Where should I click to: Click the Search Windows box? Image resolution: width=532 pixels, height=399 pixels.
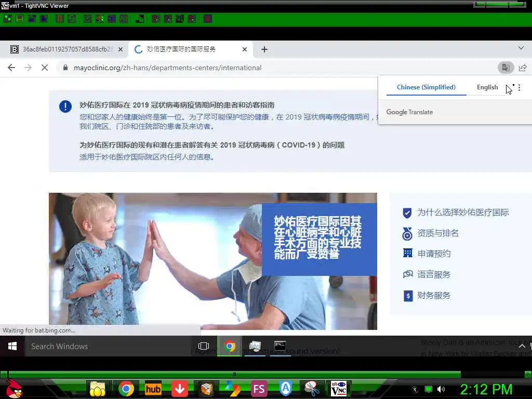pyautogui.click(x=108, y=346)
